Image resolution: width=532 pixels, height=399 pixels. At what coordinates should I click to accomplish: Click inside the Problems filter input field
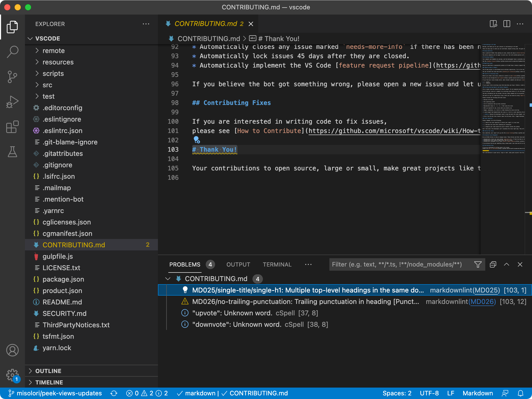390,264
